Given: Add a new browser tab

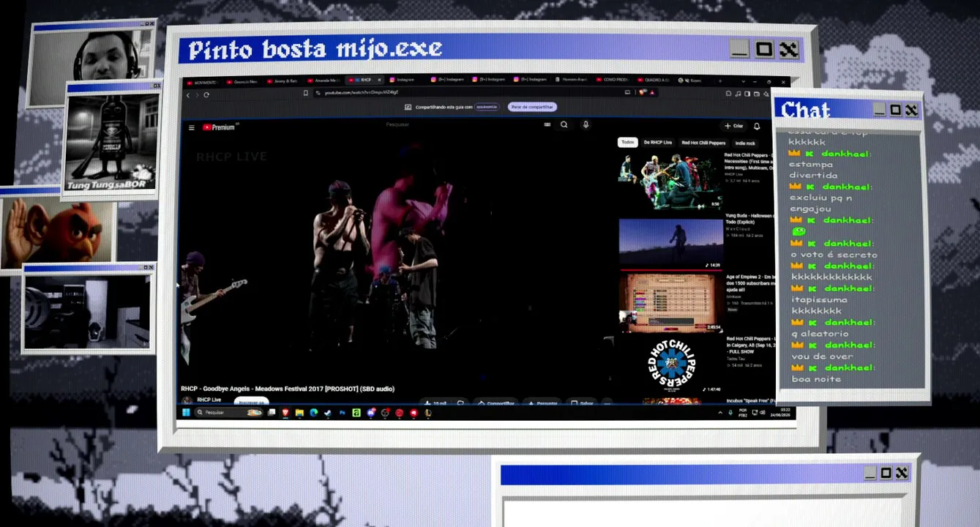Looking at the screenshot, I should tap(719, 81).
